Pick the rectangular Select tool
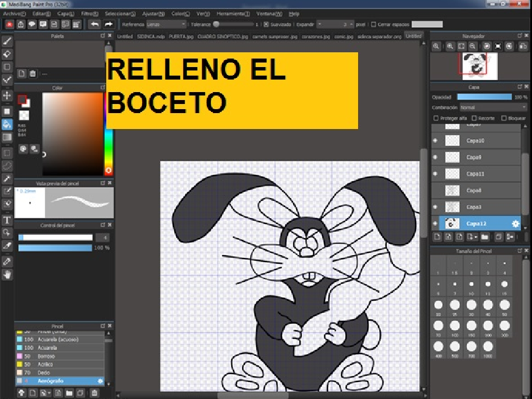The width and height of the screenshot is (532, 399). (x=7, y=153)
